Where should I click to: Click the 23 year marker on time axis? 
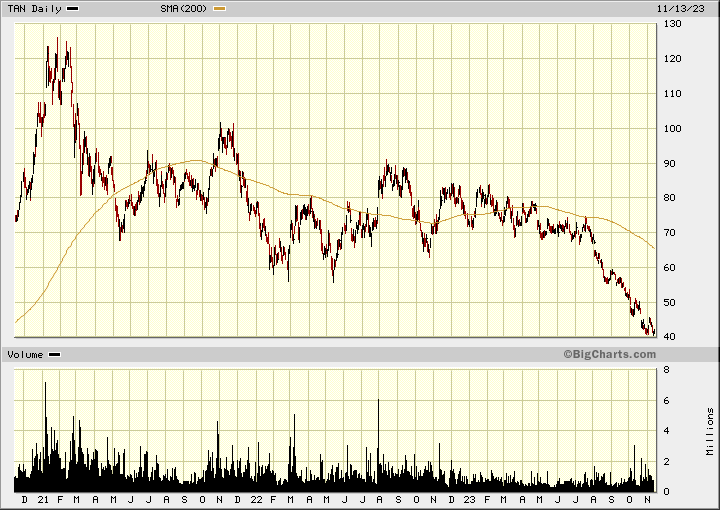(469, 499)
